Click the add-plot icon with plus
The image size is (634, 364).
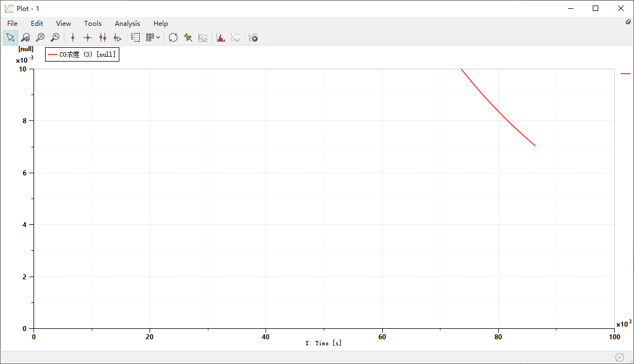[x=253, y=37]
